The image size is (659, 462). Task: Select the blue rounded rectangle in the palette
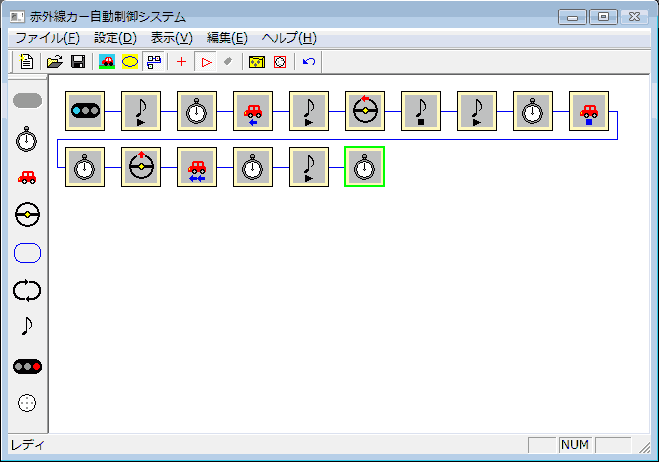coord(27,253)
